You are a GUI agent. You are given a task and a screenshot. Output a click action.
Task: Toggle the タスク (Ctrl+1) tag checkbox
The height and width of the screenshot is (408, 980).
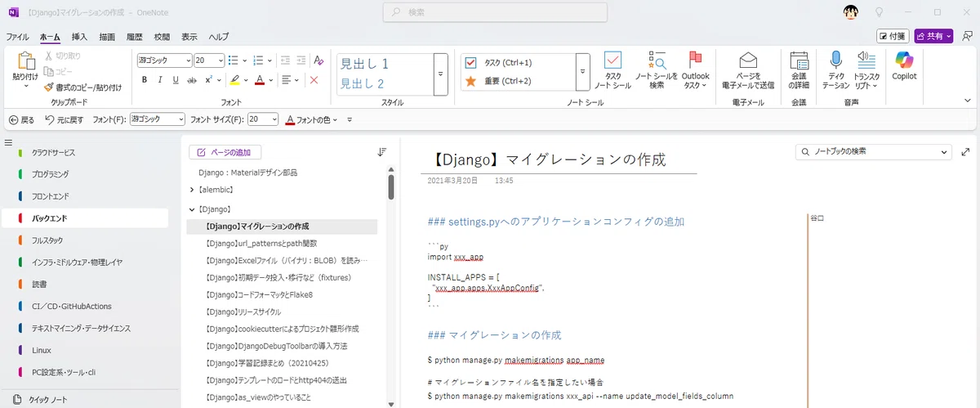[470, 63]
